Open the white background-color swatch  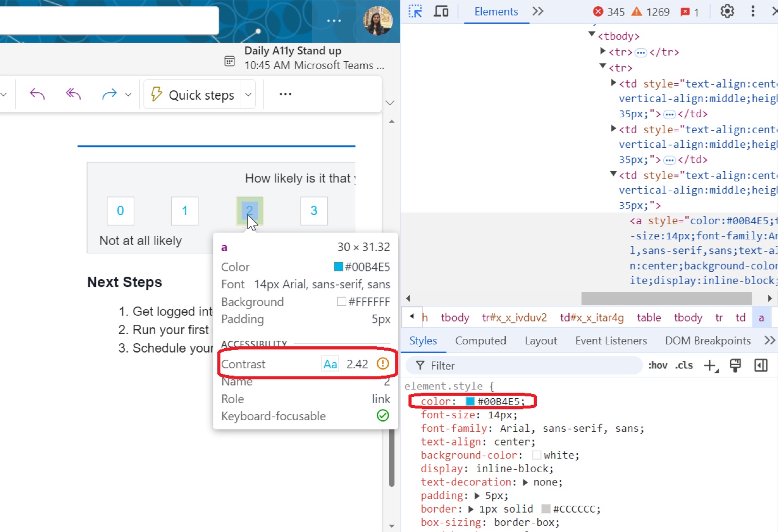536,455
